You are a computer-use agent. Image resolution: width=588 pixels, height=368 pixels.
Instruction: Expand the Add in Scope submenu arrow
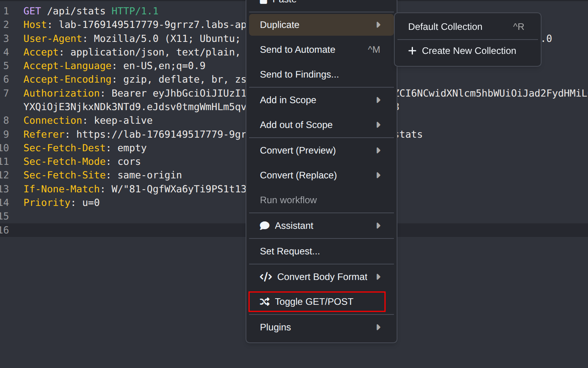(378, 100)
